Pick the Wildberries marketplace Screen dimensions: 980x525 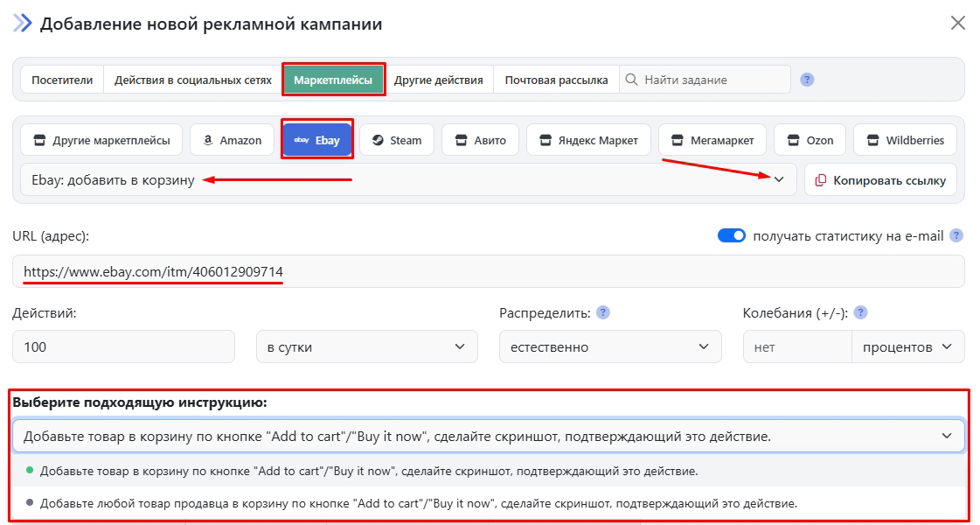[905, 140]
